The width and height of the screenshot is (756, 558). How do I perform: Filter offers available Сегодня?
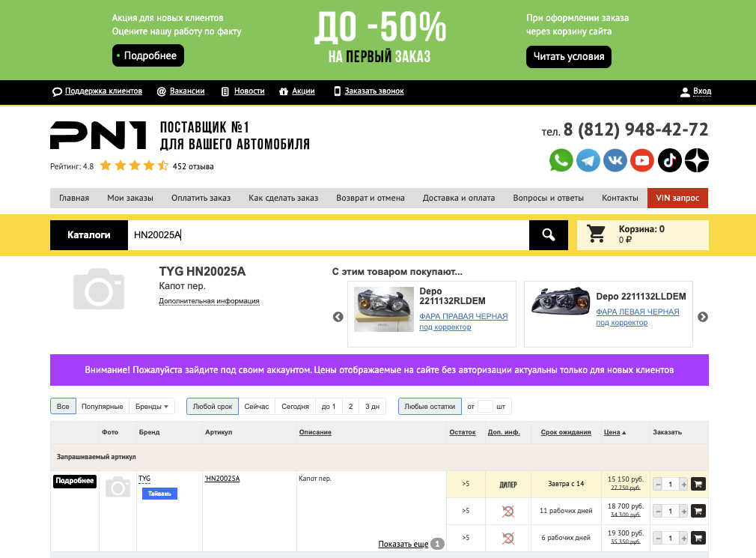[295, 407]
